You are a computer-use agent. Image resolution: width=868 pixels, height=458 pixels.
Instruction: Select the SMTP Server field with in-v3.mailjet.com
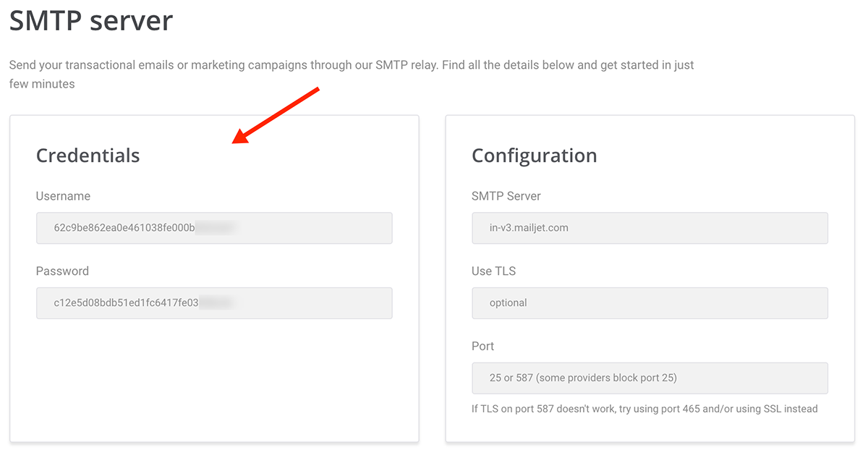650,228
